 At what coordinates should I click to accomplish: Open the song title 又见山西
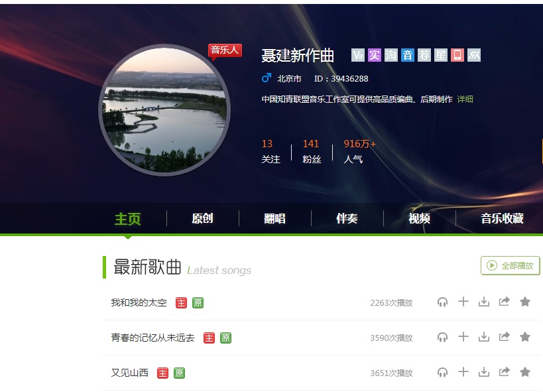[129, 373]
